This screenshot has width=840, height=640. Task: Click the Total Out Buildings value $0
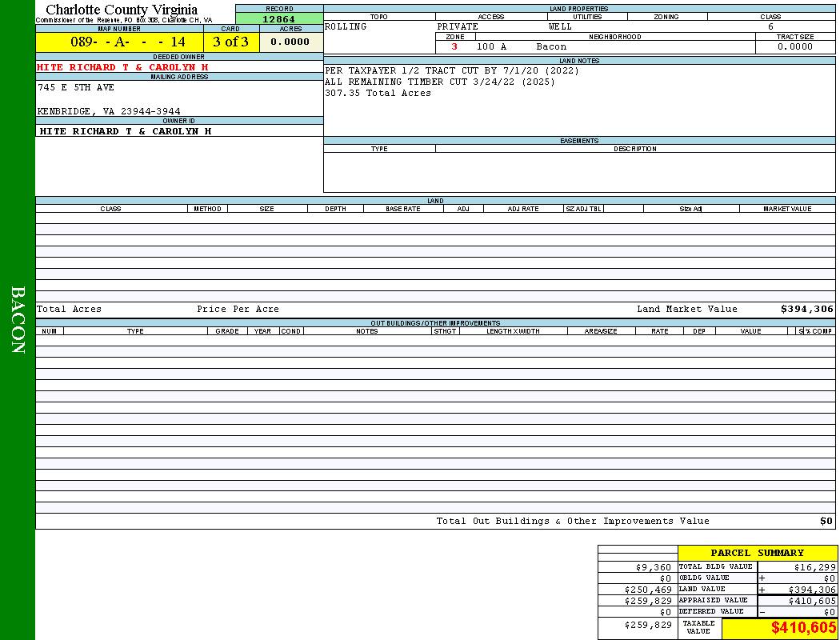(826, 521)
